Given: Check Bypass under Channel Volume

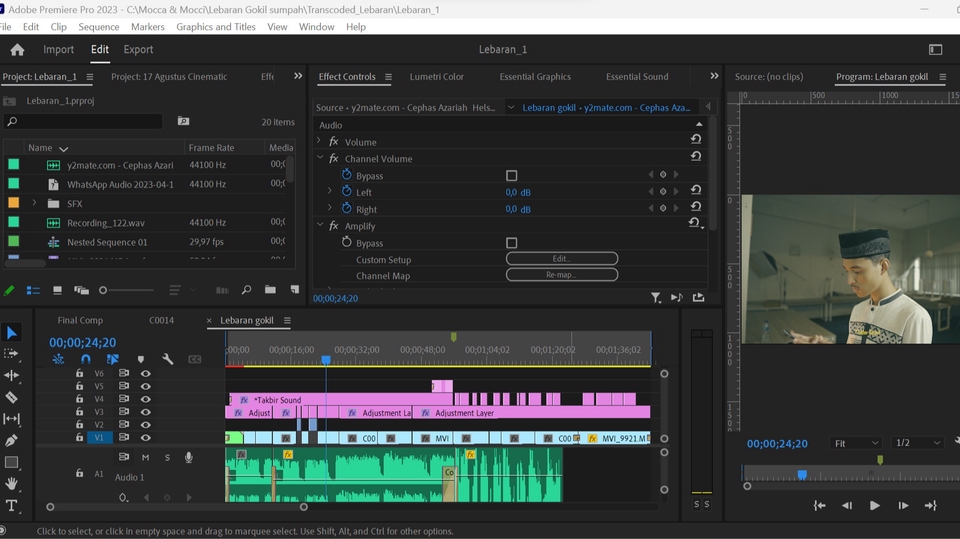Looking at the screenshot, I should [511, 175].
